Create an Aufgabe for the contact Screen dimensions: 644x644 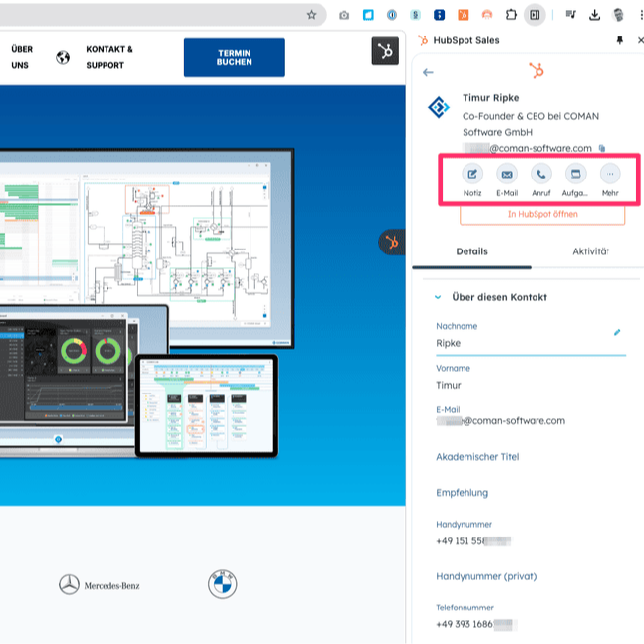coord(575,180)
